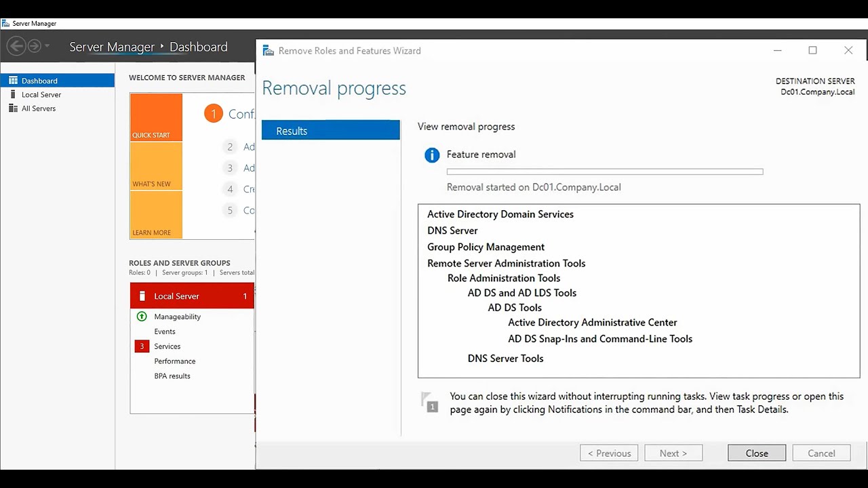Click the notification flag icon in wizard
The image size is (868, 488).
click(429, 402)
